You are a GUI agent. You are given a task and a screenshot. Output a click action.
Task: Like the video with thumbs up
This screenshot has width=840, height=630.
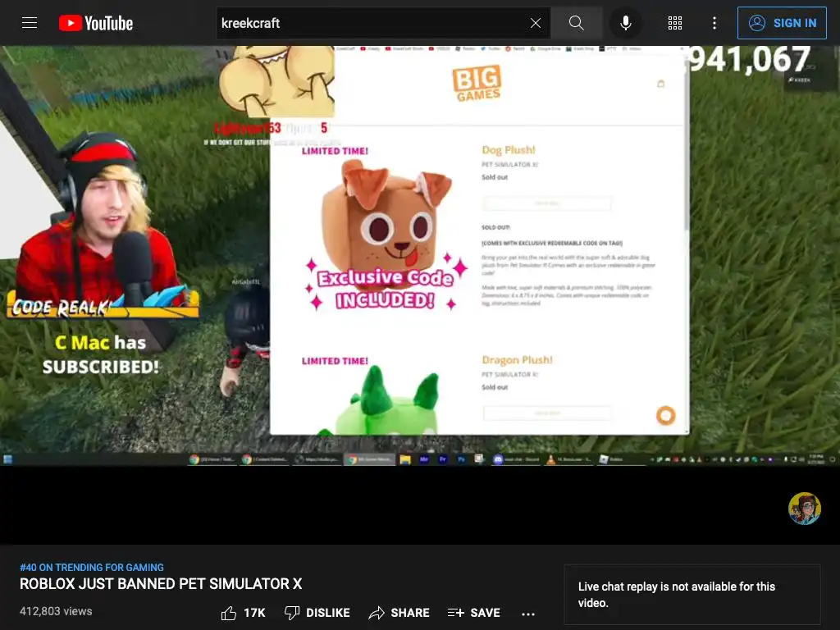229,613
